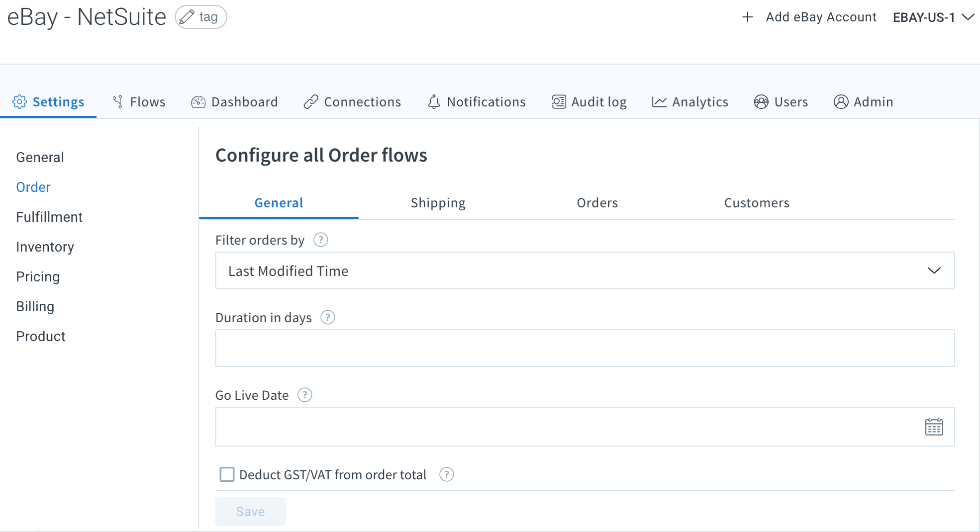Open Filter orders by dropdown
980x532 pixels.
click(x=585, y=271)
